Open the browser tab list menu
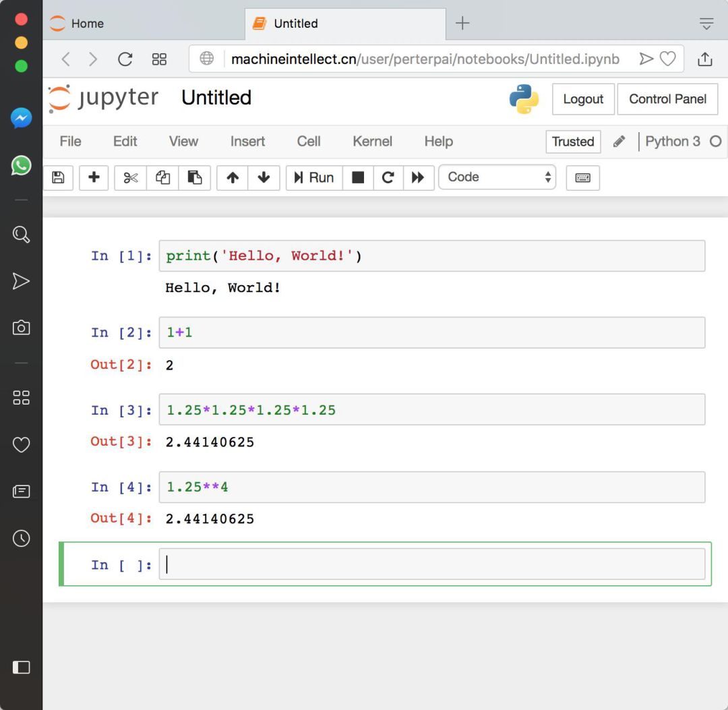Viewport: 728px width, 710px height. click(706, 23)
